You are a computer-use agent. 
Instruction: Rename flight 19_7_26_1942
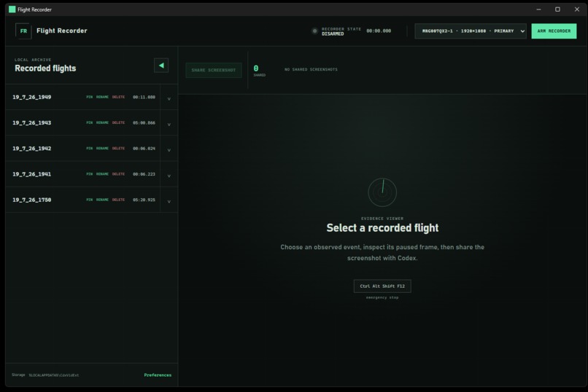click(102, 148)
